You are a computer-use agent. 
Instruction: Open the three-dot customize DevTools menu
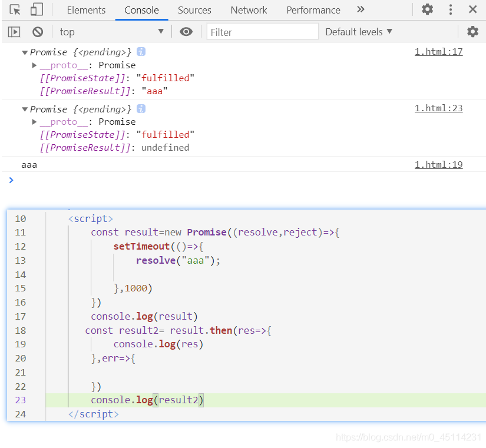tap(450, 9)
